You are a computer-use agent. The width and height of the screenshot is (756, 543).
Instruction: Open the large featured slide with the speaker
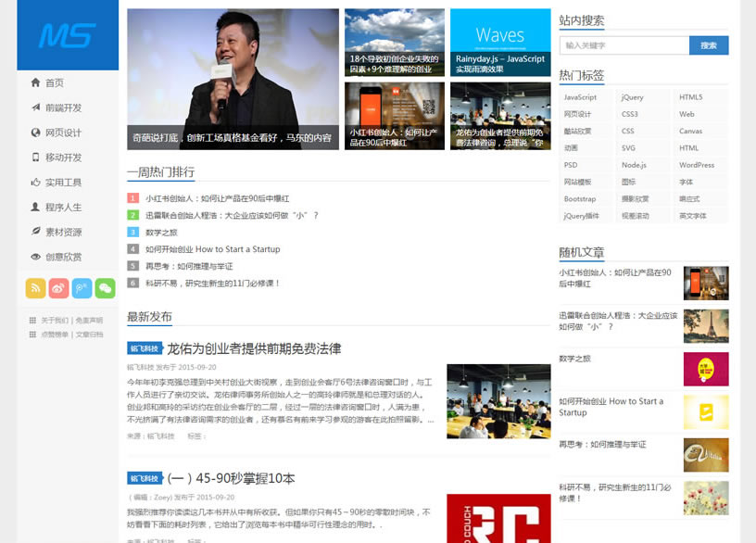233,79
